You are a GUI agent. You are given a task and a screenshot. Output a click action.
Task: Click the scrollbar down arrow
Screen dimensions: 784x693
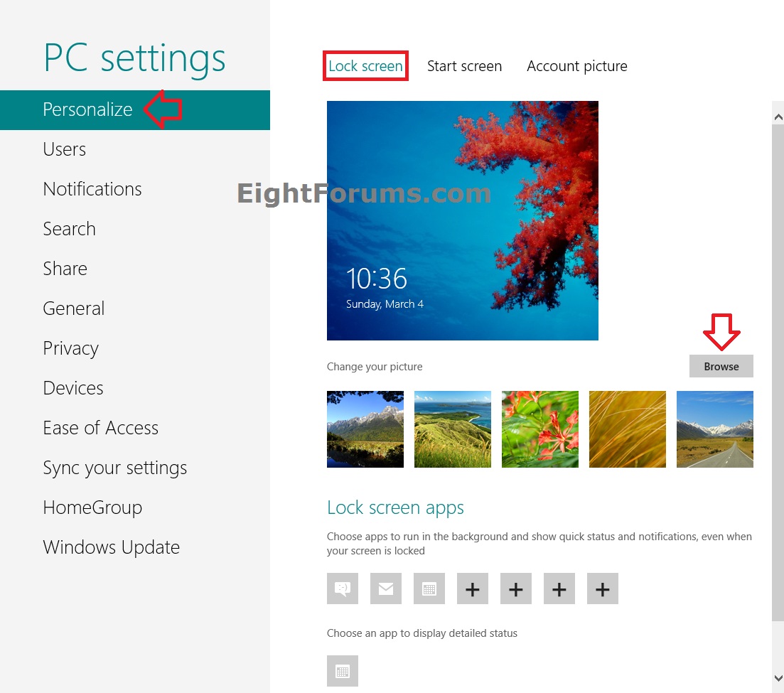pos(778,679)
